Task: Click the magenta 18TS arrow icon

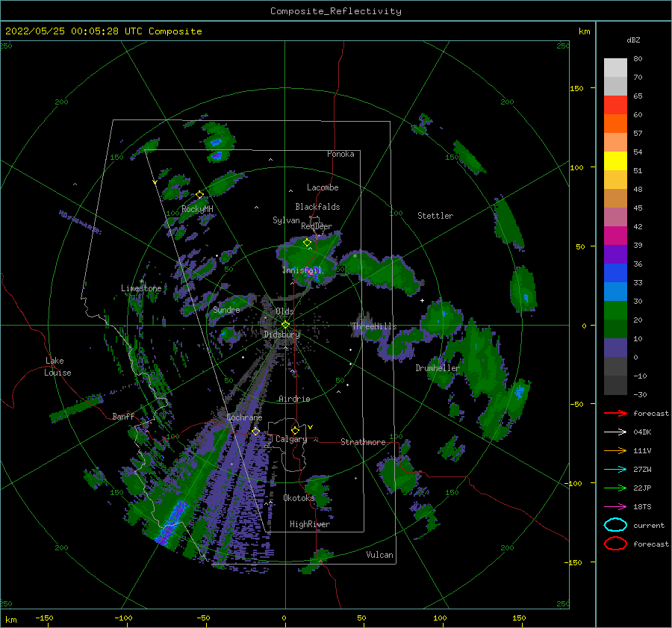Action: tap(615, 507)
